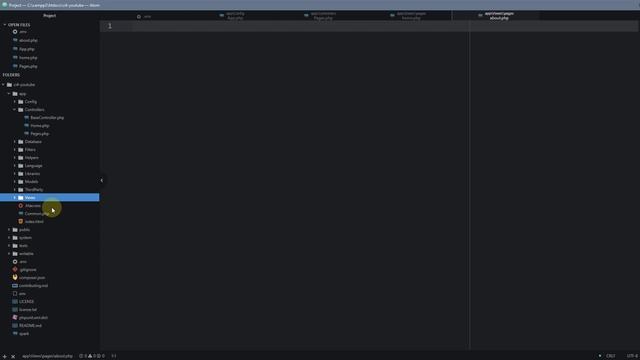Click the contributing.md markdown icon
Viewport: 640px width, 360px height.
(15, 286)
